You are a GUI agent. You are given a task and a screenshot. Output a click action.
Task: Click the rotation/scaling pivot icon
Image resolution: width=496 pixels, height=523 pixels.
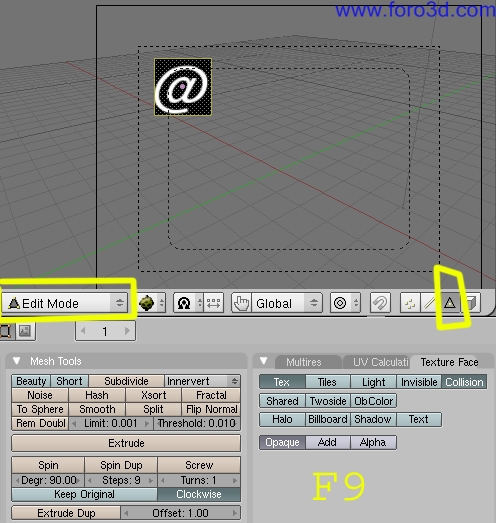(184, 303)
